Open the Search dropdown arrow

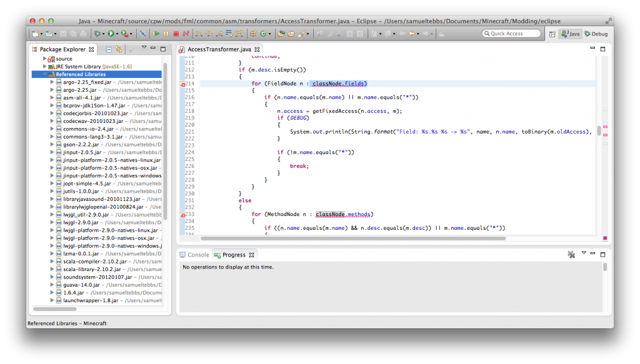pos(307,34)
